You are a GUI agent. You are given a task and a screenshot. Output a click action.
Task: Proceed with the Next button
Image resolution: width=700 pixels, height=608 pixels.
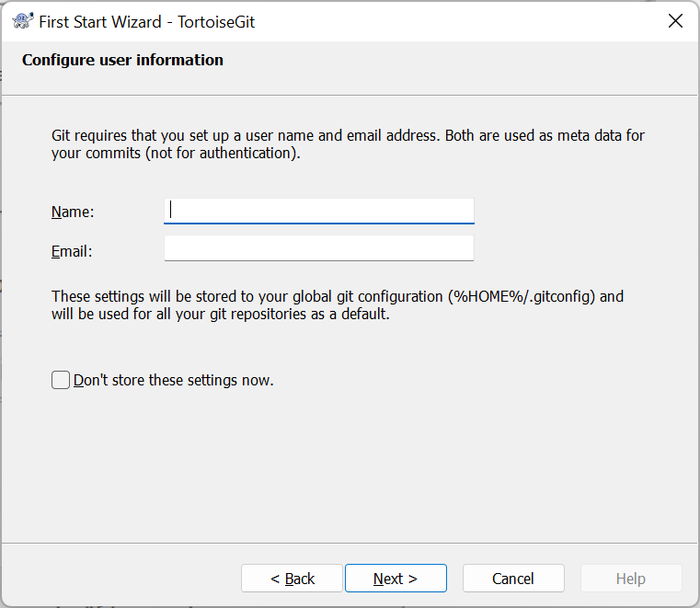pos(396,578)
